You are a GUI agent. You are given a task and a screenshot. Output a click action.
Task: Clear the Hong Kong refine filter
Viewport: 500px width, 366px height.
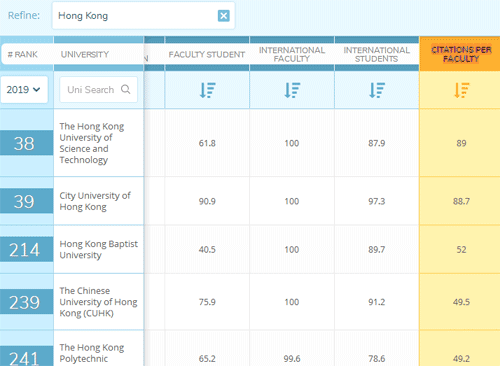tap(224, 16)
